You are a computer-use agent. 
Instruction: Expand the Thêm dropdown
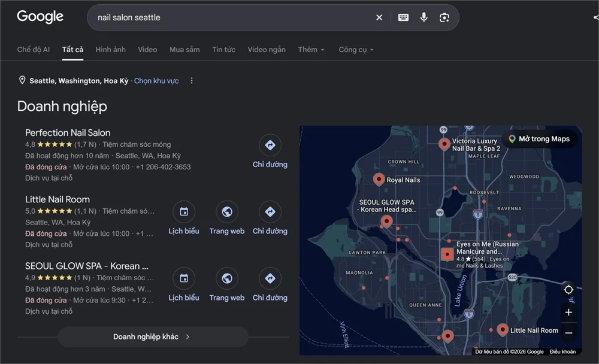pyautogui.click(x=311, y=49)
